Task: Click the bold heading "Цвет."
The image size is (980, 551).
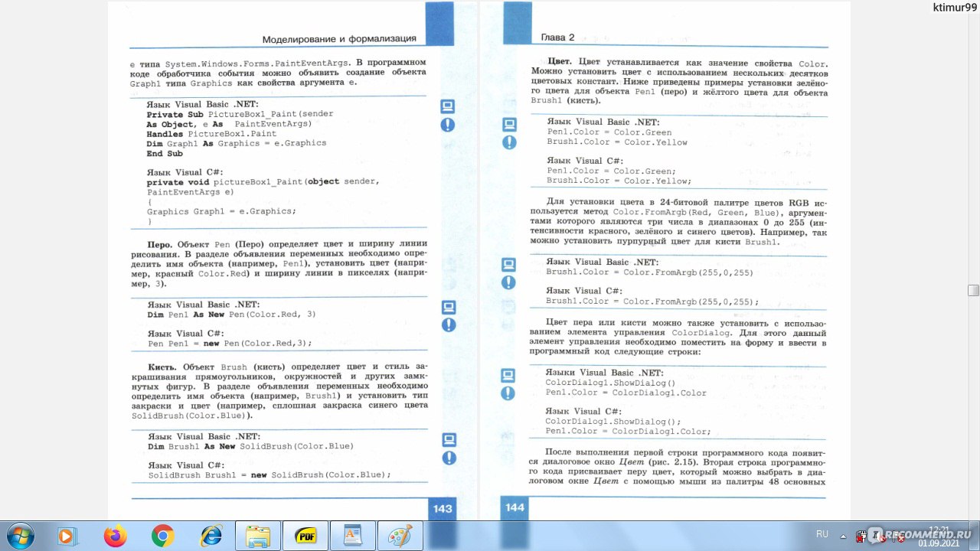Action: pos(560,61)
